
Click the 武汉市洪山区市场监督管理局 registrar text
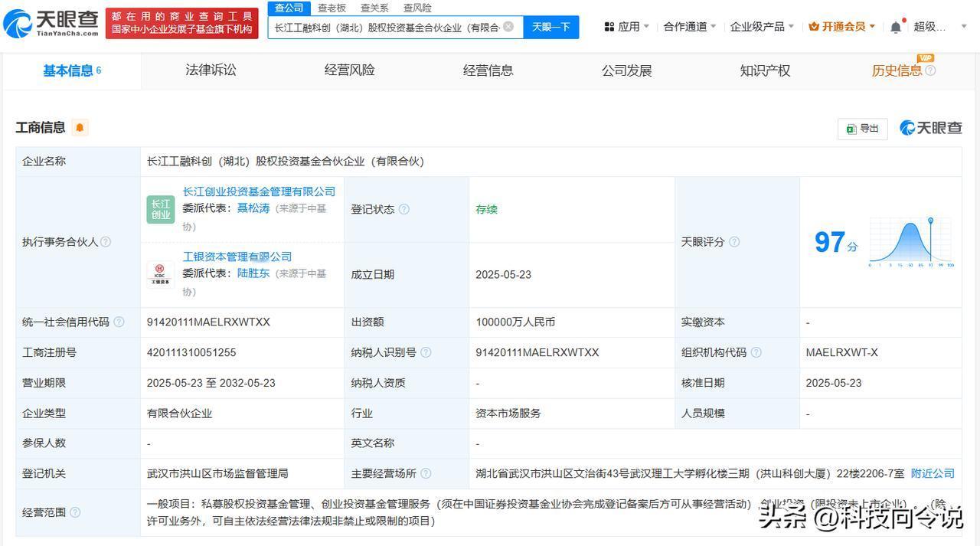[217, 473]
